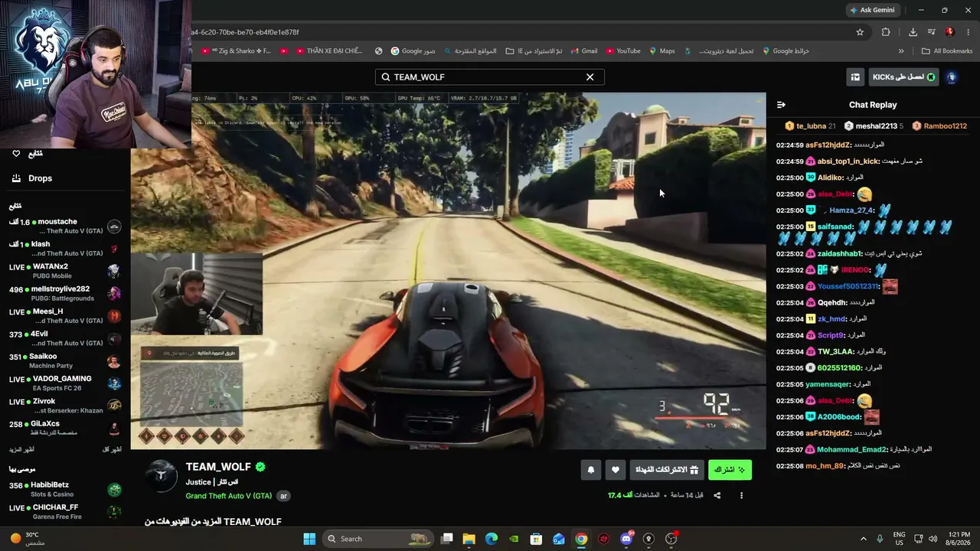Open WATANx2 live channel
This screenshot has width=980, height=551.
[65, 271]
